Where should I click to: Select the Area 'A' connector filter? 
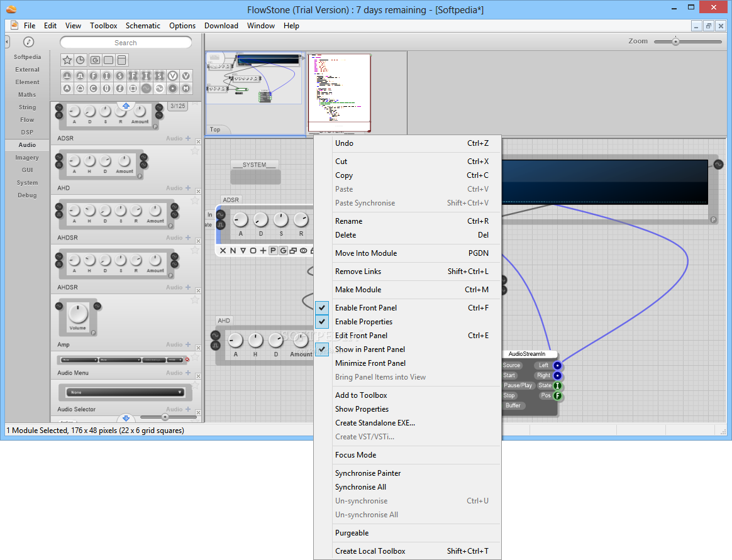[x=67, y=88]
